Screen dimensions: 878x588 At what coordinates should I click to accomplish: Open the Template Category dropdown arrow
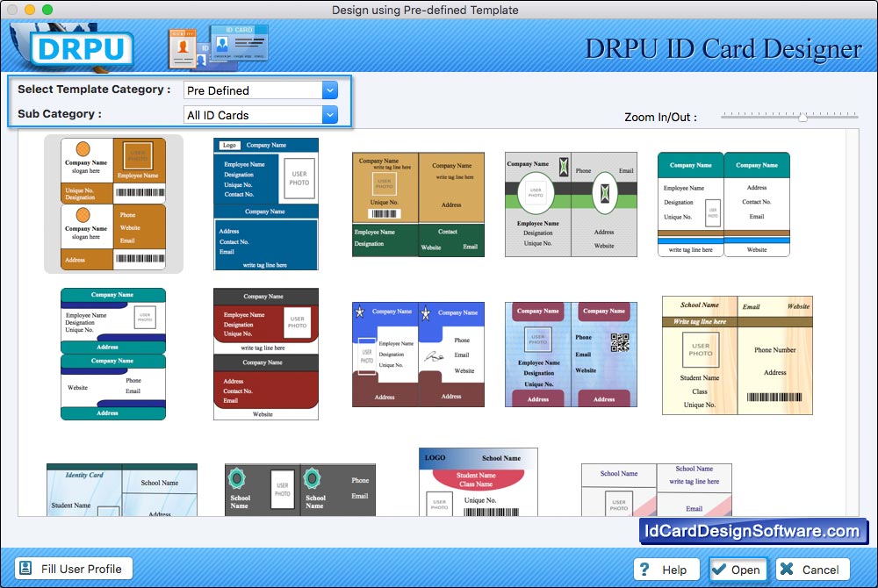330,90
